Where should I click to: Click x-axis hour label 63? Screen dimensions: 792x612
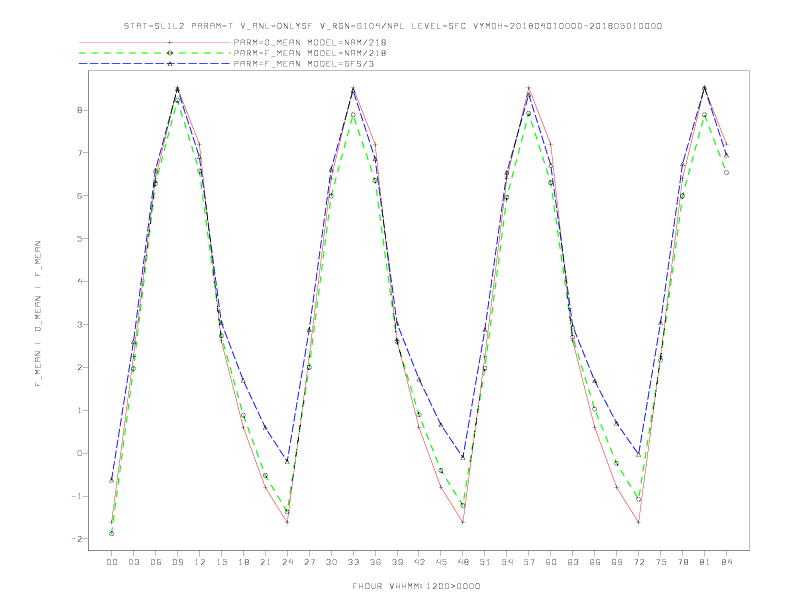point(573,562)
